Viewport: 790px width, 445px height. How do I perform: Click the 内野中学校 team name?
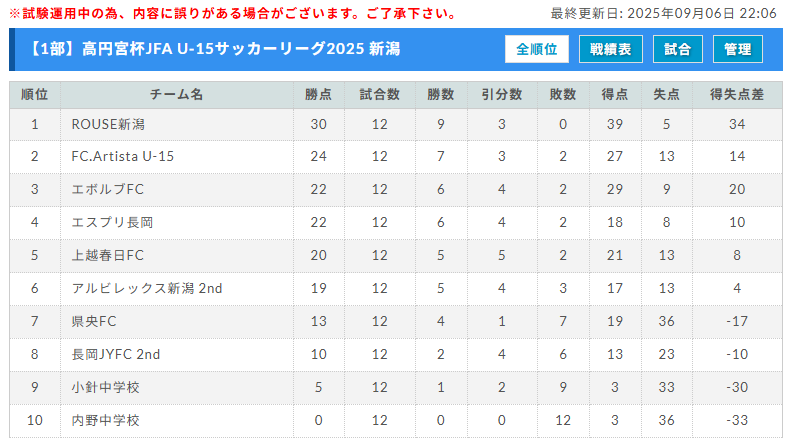[105, 420]
